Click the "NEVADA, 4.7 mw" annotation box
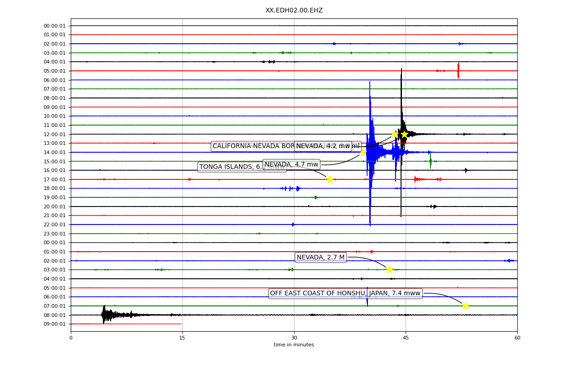Screen dimensions: 588x368 pos(291,165)
